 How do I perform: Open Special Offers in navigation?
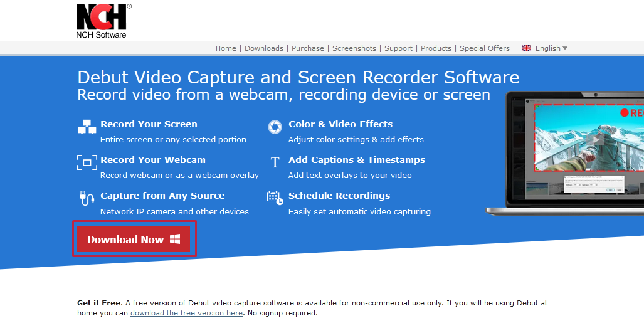coord(485,48)
